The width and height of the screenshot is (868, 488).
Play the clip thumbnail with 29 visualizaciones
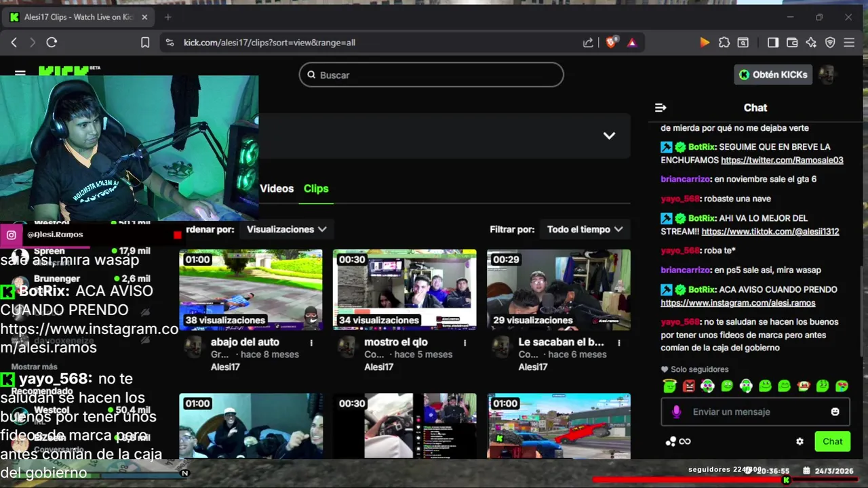[559, 289]
